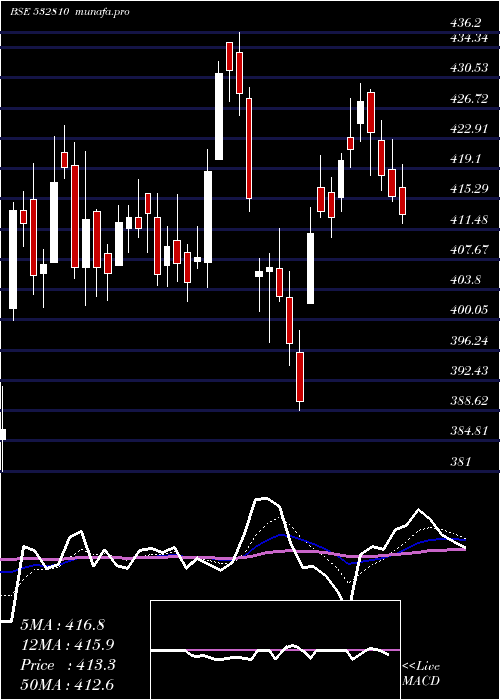Click the 415.29 price axis value

pyautogui.click(x=467, y=189)
